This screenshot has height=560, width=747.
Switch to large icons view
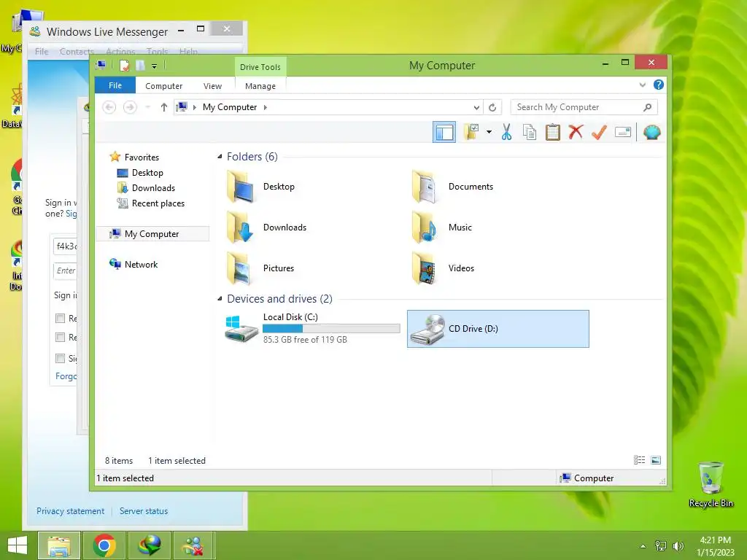point(656,460)
